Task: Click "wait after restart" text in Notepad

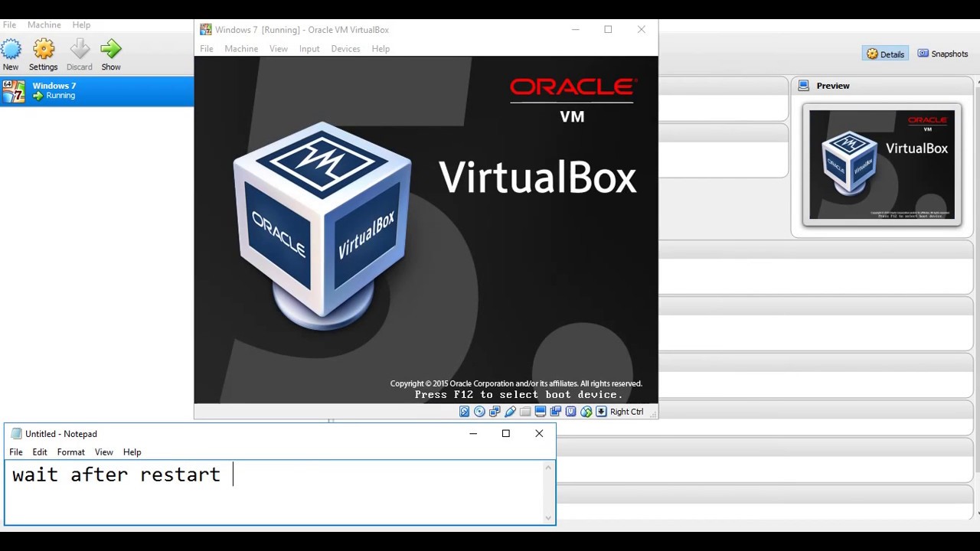Action: coord(116,474)
